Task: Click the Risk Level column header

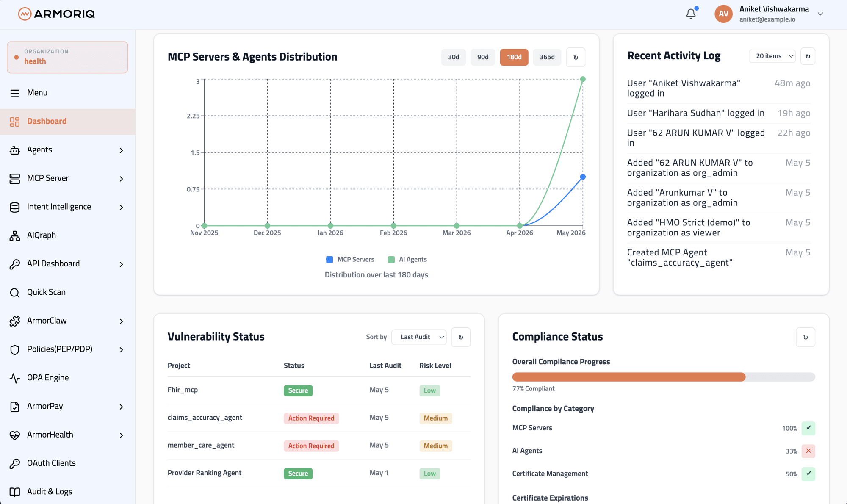Action: pyautogui.click(x=435, y=366)
